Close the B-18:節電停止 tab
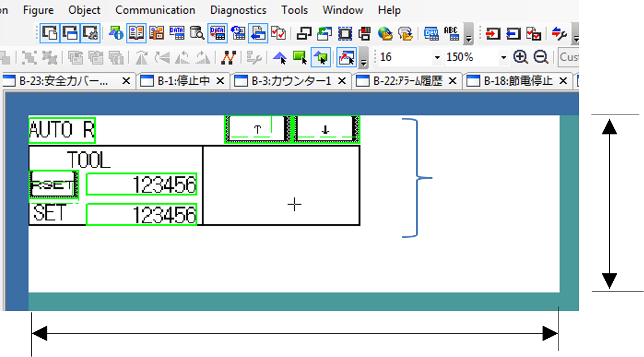 (564, 81)
